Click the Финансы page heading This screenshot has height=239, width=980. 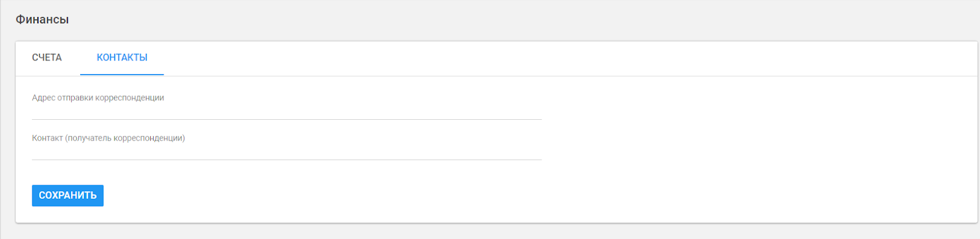[42, 20]
